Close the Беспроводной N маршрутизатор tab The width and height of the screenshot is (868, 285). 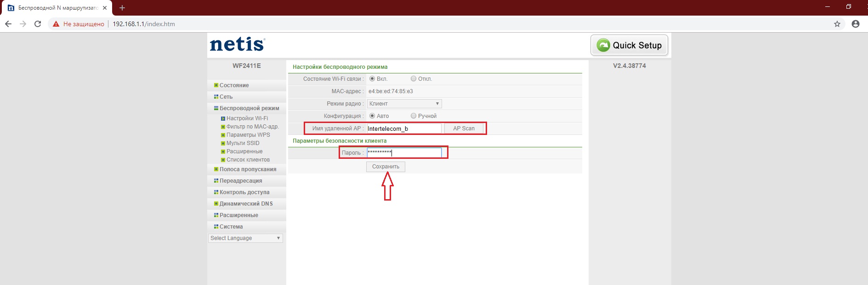(x=105, y=8)
